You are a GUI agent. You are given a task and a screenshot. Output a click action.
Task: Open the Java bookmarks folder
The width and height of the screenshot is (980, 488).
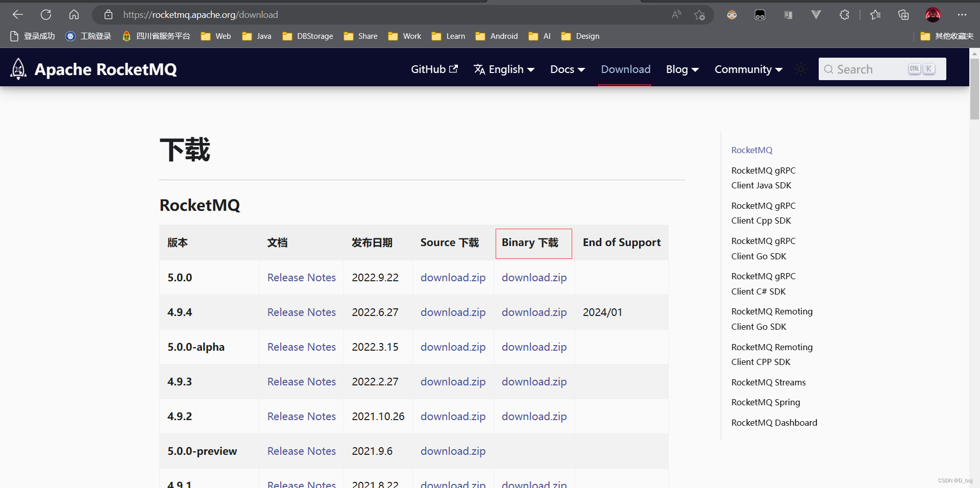point(257,36)
